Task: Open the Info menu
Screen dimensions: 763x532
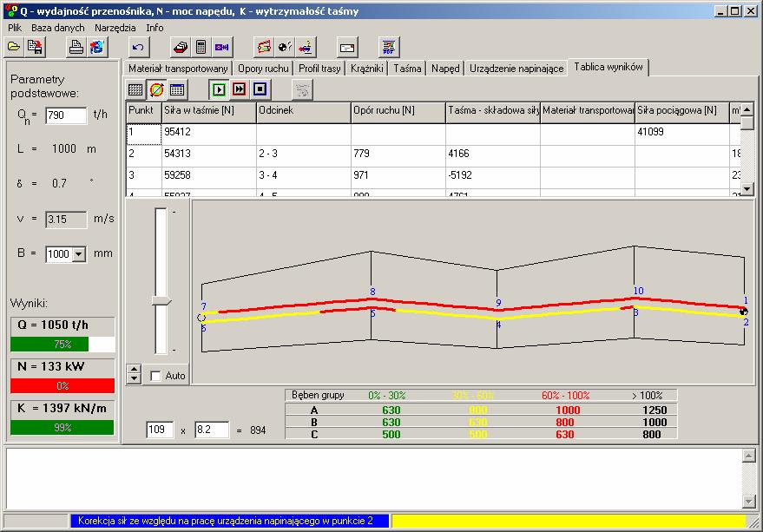Action: point(155,28)
